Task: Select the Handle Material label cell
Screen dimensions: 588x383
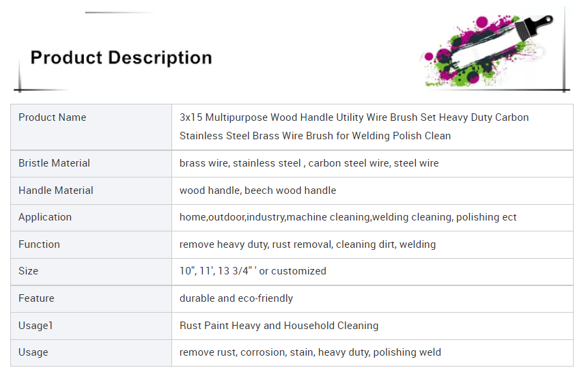Action: pos(91,190)
